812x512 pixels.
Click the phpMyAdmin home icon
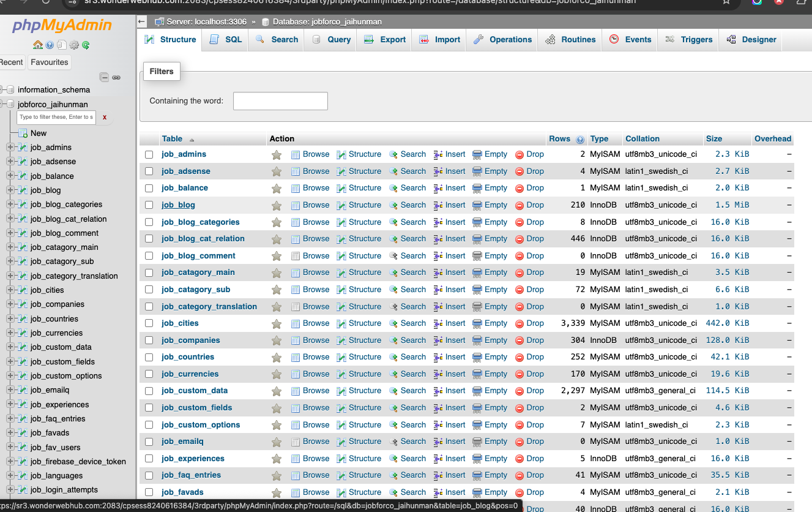38,45
